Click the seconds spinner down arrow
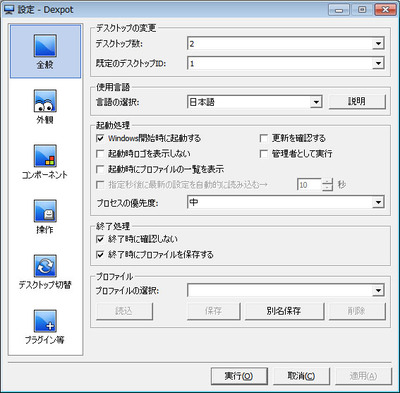 point(328,188)
